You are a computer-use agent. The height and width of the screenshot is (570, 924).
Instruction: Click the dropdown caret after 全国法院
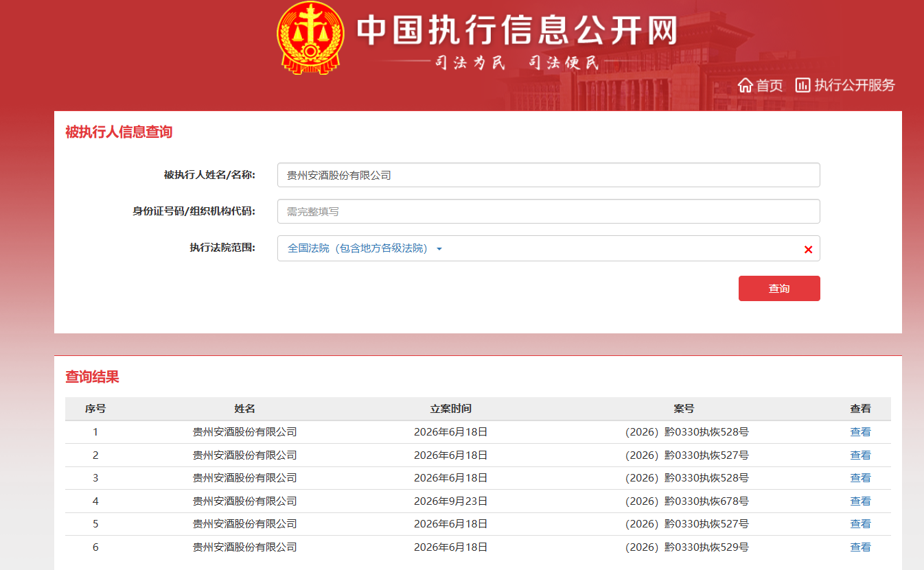point(439,249)
